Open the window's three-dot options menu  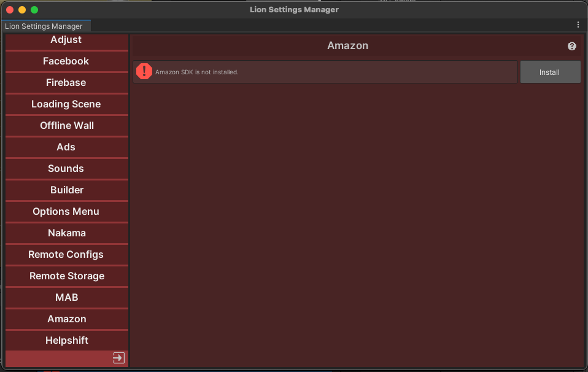click(578, 25)
